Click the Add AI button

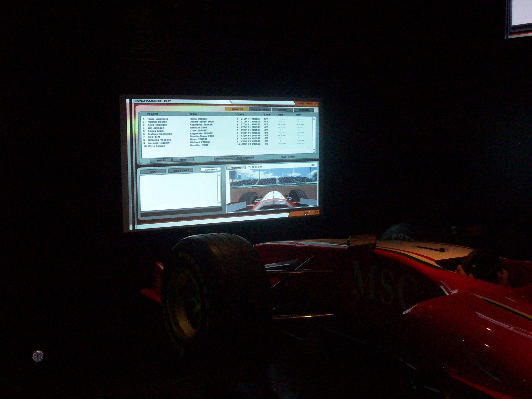coord(161,160)
